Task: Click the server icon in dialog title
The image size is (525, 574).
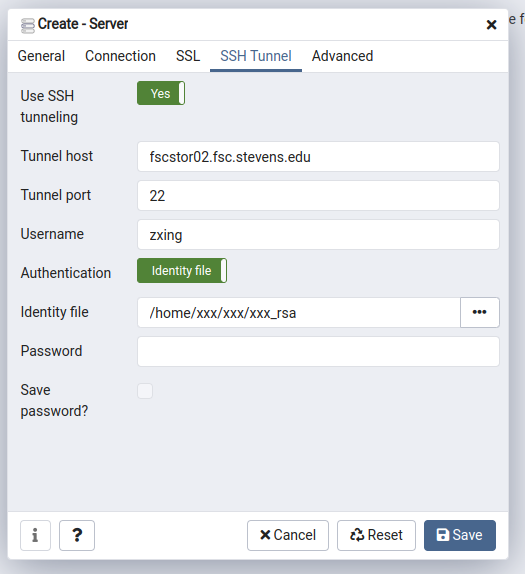Action: click(x=28, y=25)
